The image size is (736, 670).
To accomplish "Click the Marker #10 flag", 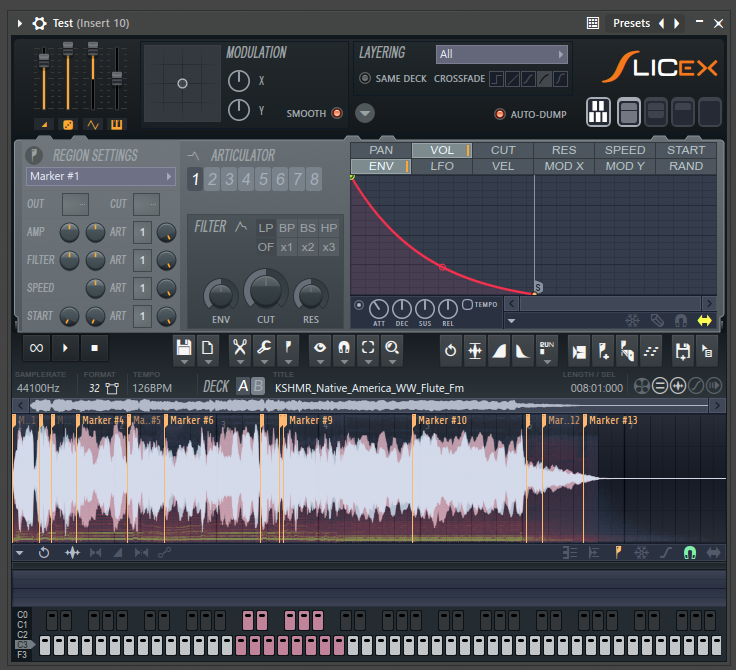I will click(x=440, y=420).
